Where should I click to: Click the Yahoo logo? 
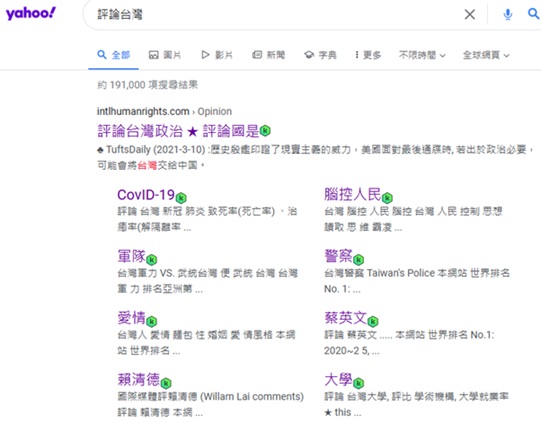pyautogui.click(x=31, y=13)
